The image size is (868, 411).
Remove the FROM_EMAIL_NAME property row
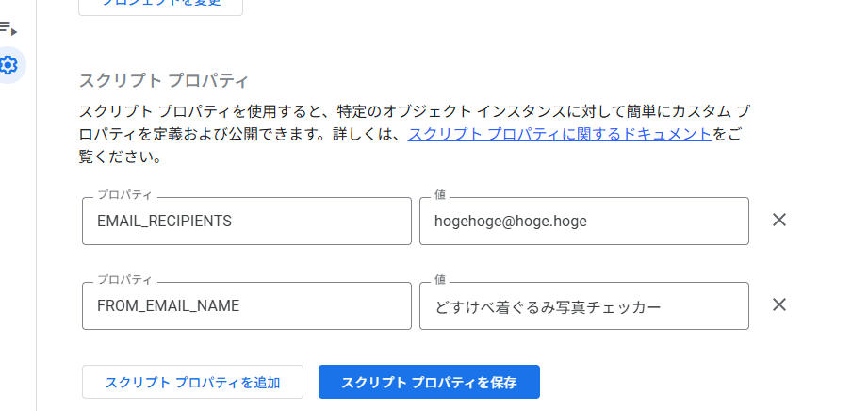point(779,304)
